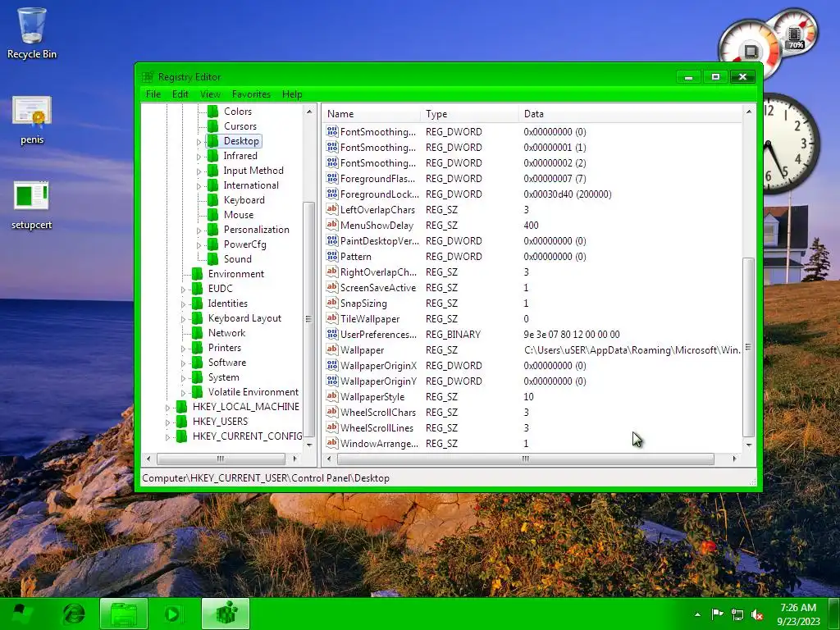
Task: Click the WallpaperStyle string value icon
Action: 332,396
